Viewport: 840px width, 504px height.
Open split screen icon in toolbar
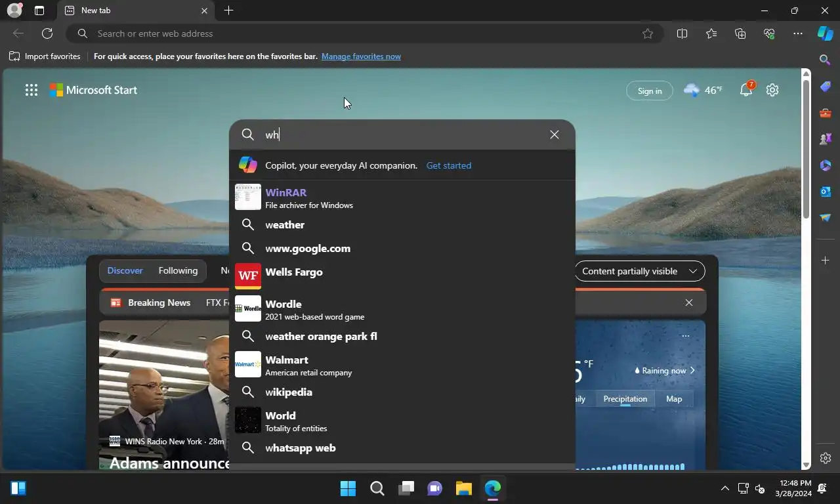pos(682,33)
